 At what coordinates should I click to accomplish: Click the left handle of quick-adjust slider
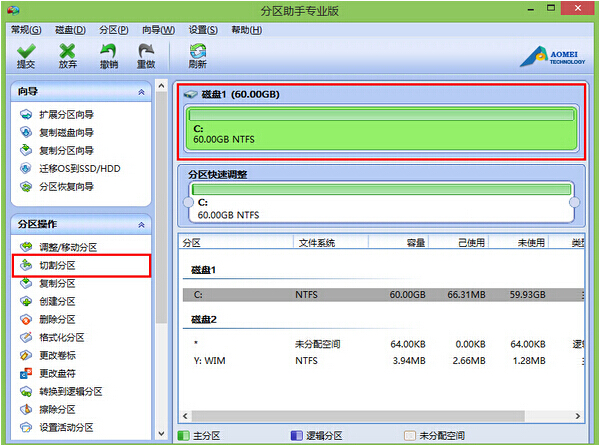tap(188, 202)
